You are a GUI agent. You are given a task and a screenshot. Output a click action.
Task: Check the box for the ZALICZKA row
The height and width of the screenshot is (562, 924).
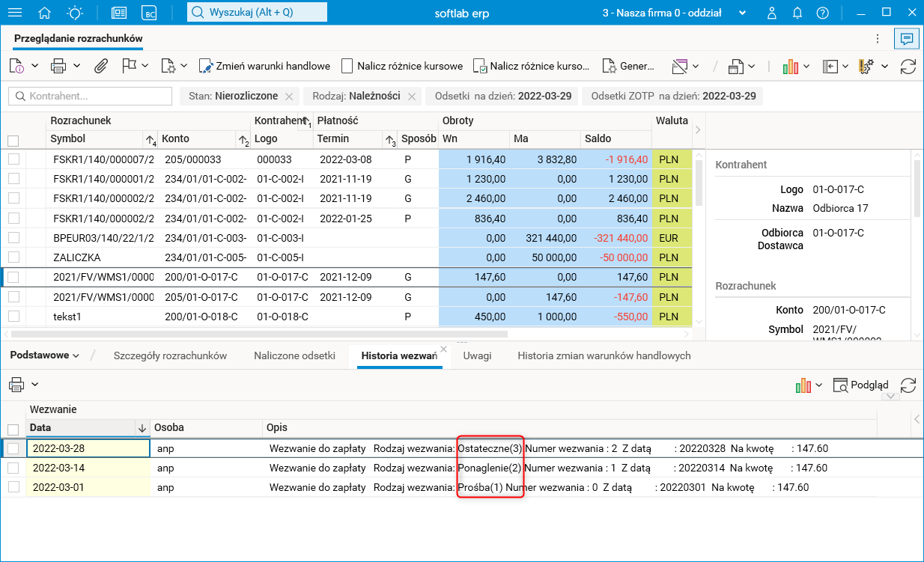(x=13, y=257)
